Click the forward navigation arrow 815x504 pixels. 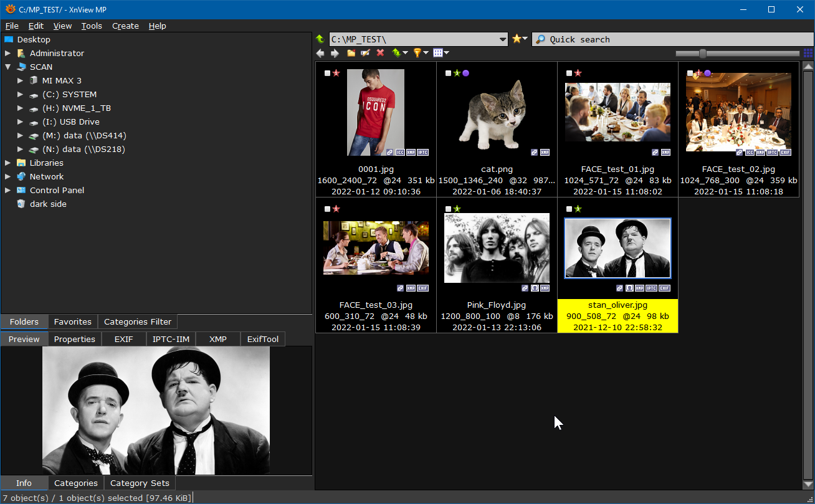(x=335, y=53)
